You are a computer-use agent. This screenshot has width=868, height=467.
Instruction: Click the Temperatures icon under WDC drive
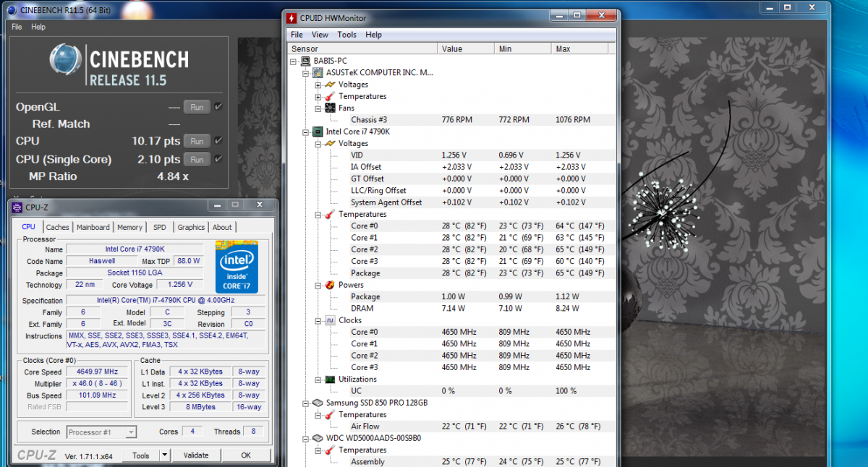pyautogui.click(x=330, y=450)
